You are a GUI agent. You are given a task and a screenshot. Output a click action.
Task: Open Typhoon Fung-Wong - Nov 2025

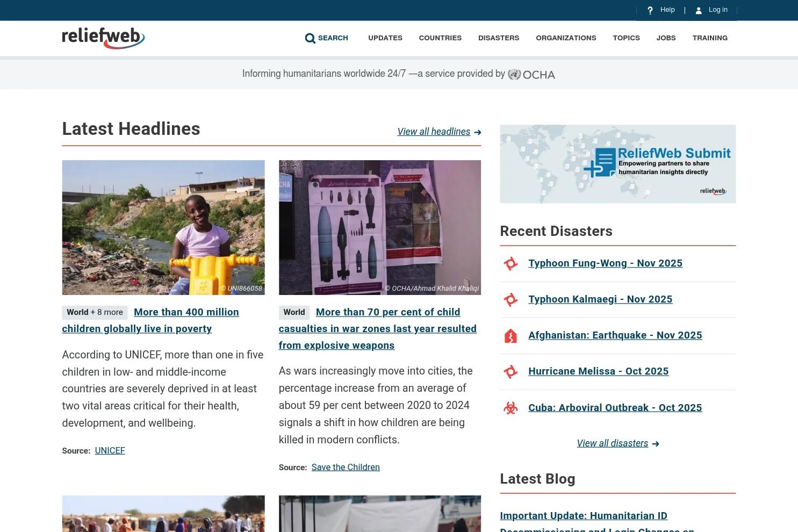point(605,263)
